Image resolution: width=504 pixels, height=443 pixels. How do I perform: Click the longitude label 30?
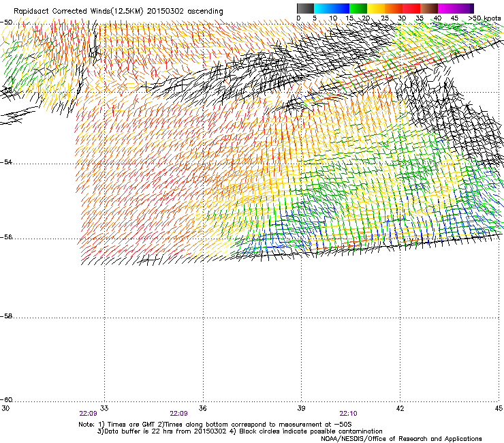(x=5, y=408)
